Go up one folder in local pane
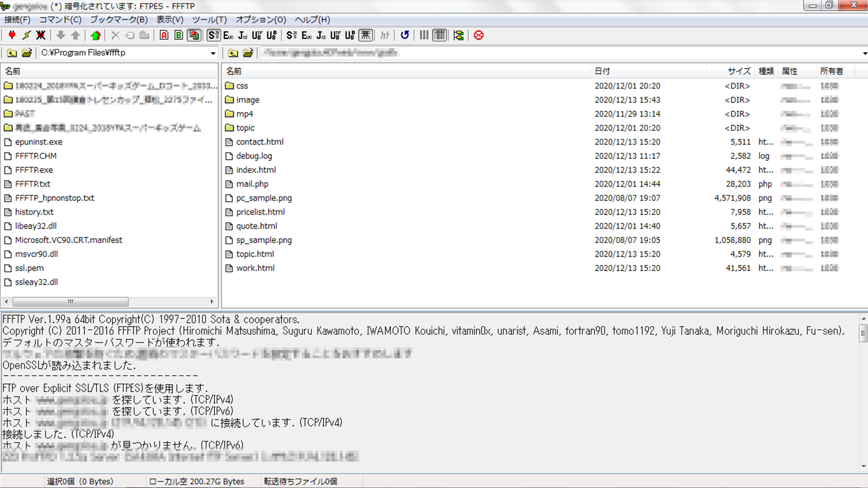This screenshot has width=868, height=488. tap(12, 53)
